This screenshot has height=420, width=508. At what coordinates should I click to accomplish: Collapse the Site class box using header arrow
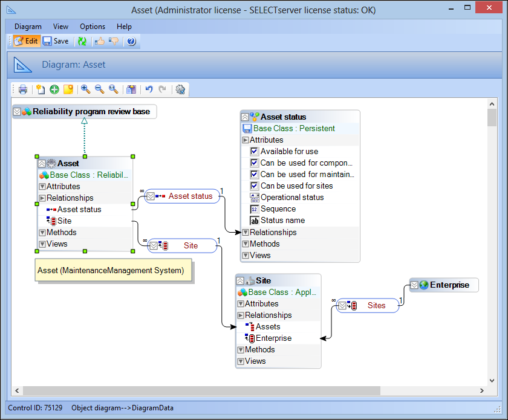(241, 281)
